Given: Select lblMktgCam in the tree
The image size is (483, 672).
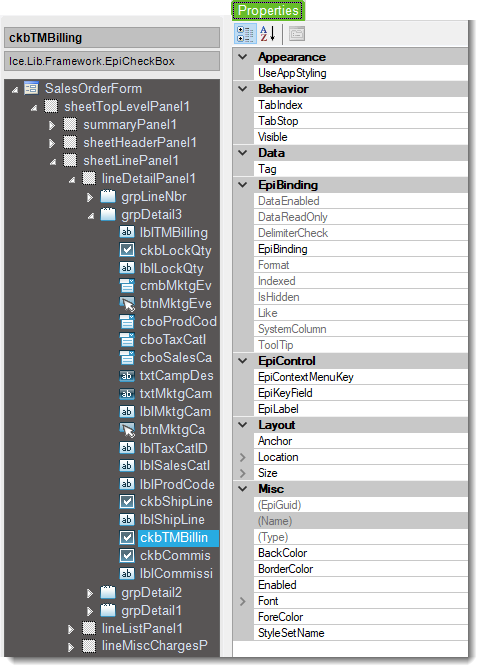Looking at the screenshot, I should (x=175, y=411).
